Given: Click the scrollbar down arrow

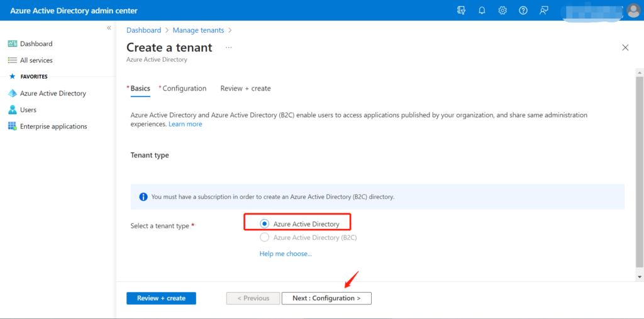Looking at the screenshot, I should coord(640,277).
